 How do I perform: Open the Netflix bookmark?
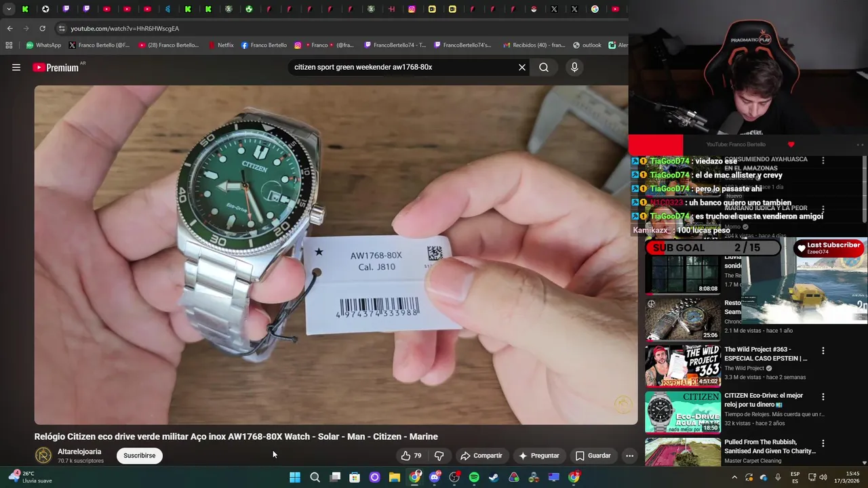point(220,45)
